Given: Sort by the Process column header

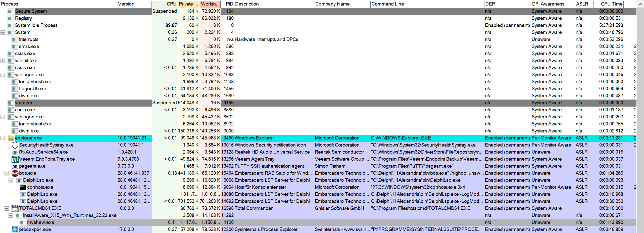Looking at the screenshot, I should [x=58, y=4].
